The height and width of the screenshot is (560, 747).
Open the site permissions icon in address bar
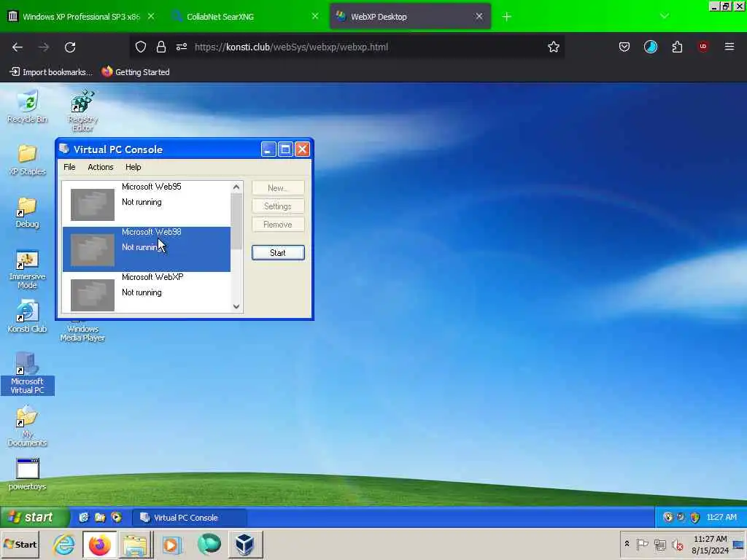coord(182,47)
